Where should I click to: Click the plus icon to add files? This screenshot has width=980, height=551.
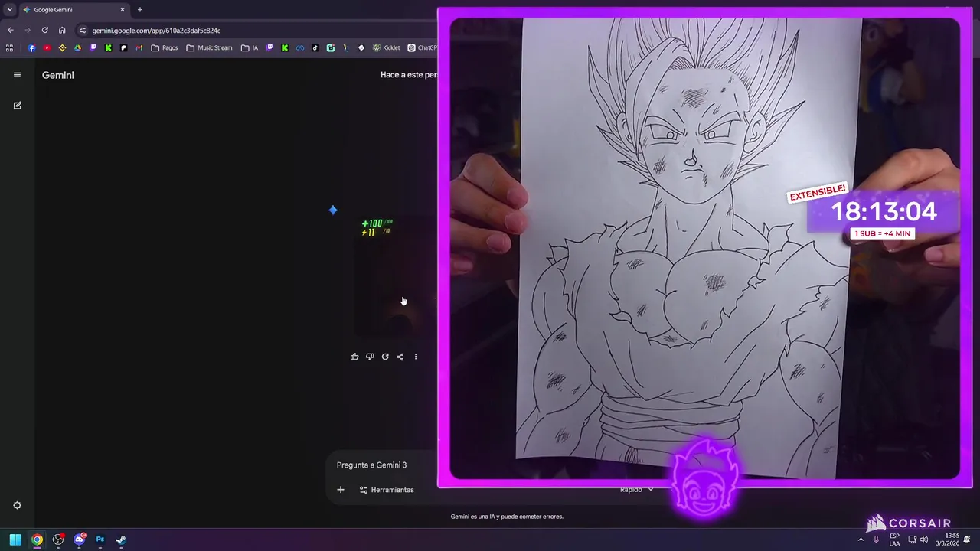point(341,490)
